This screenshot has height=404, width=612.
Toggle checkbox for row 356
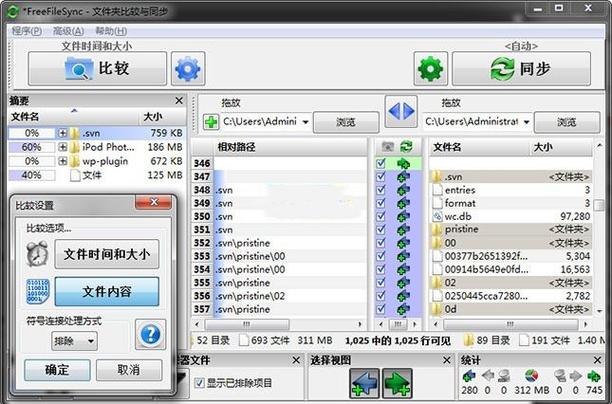pyautogui.click(x=381, y=296)
